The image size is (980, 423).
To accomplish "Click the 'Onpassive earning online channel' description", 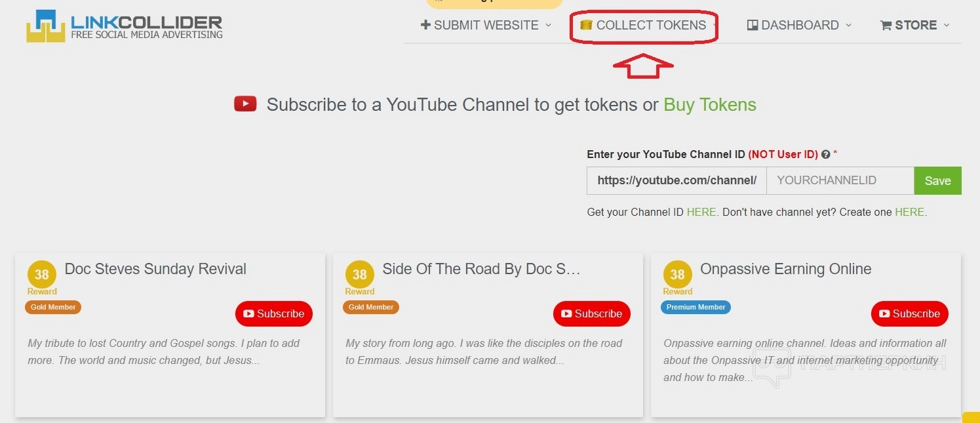I will [x=805, y=360].
